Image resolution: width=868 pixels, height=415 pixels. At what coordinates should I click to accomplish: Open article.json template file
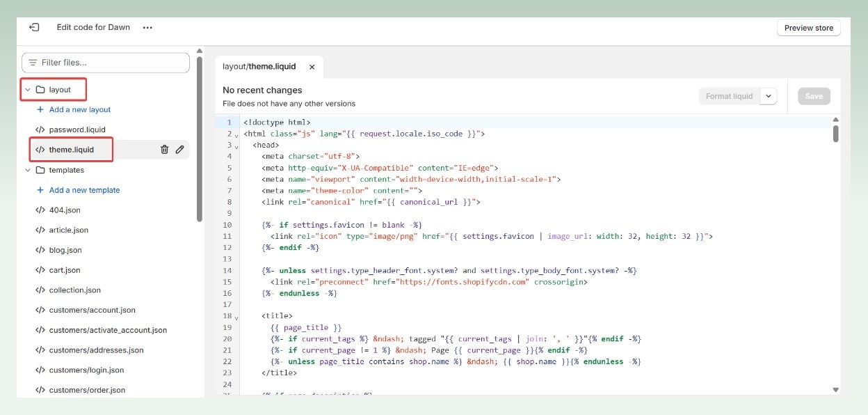pos(69,230)
